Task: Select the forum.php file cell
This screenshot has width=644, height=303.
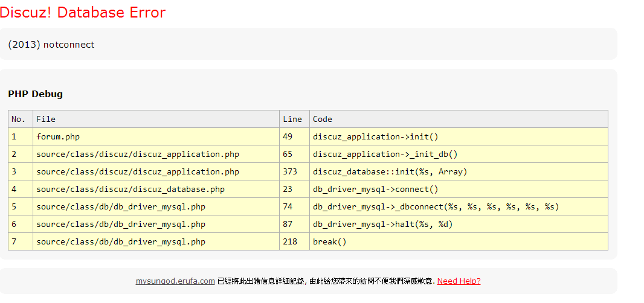Action: click(156, 137)
